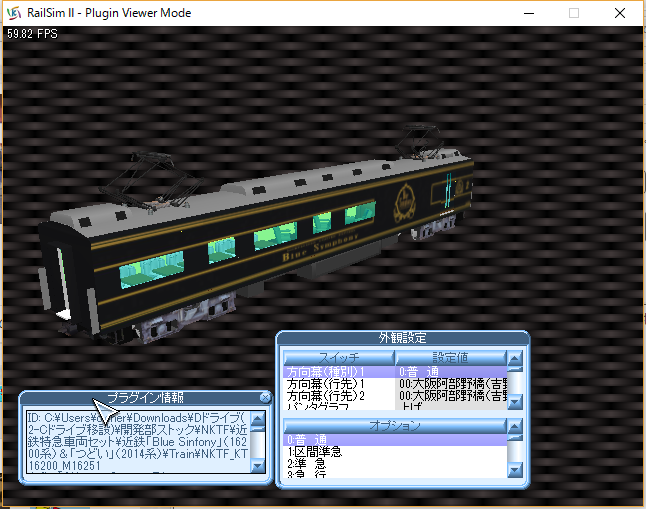
Task: Click the スイッチ column header
Action: click(339, 357)
